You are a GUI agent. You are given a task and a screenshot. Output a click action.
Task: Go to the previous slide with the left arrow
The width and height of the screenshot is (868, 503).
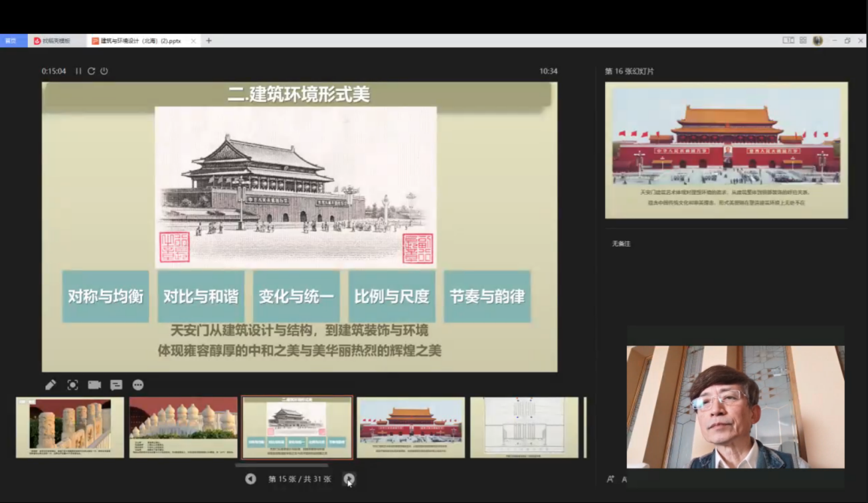(x=250, y=478)
